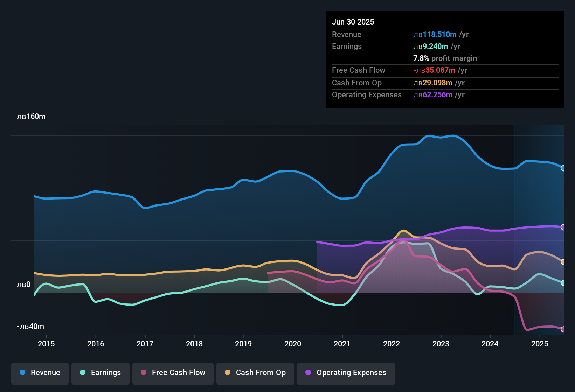Image resolution: width=575 pixels, height=392 pixels.
Task: Click the blue Revenue dot in the legend
Action: tap(22, 373)
